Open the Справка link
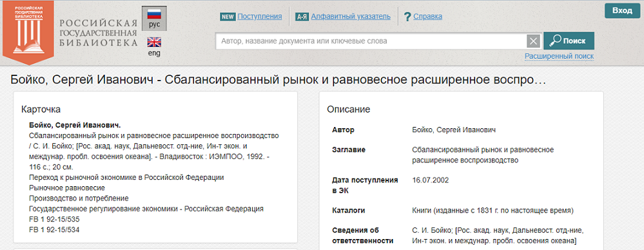This screenshot has height=250, width=644. tap(427, 16)
